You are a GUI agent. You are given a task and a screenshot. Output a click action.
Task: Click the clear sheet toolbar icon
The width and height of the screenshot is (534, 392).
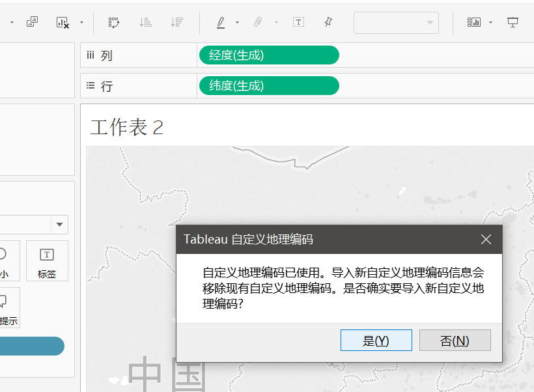63,23
